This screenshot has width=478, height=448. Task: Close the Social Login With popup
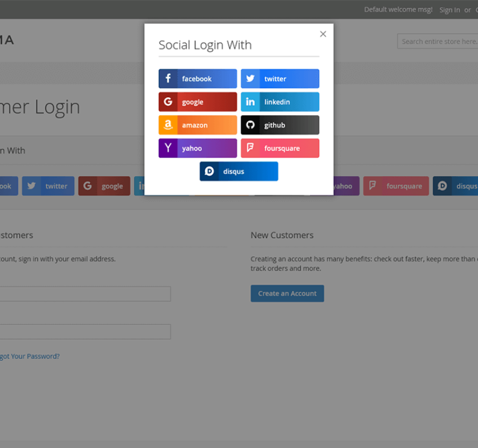coord(323,34)
